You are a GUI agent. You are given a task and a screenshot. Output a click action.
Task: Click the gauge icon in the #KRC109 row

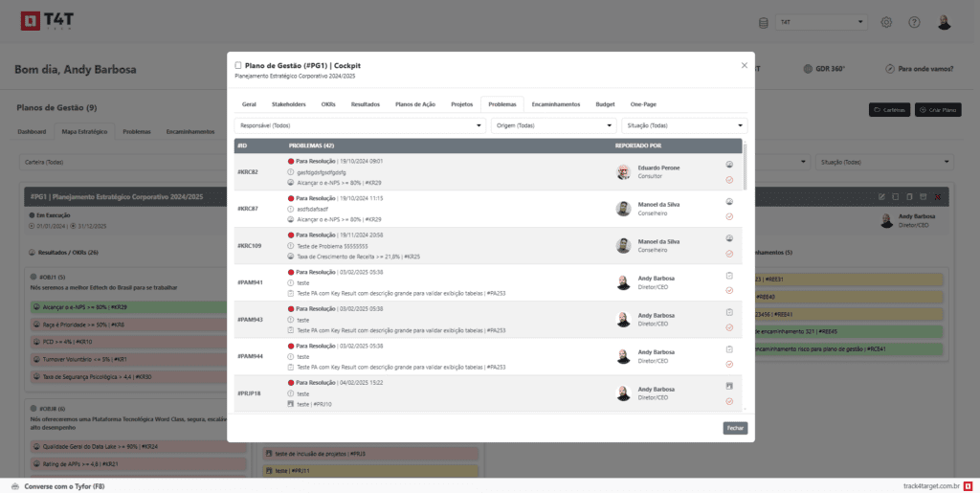[x=729, y=238]
